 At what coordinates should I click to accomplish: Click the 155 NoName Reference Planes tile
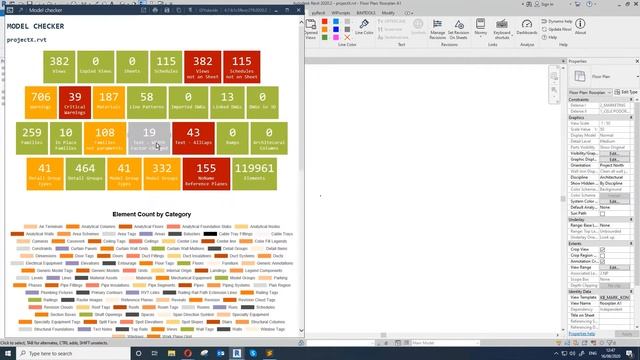point(206,174)
